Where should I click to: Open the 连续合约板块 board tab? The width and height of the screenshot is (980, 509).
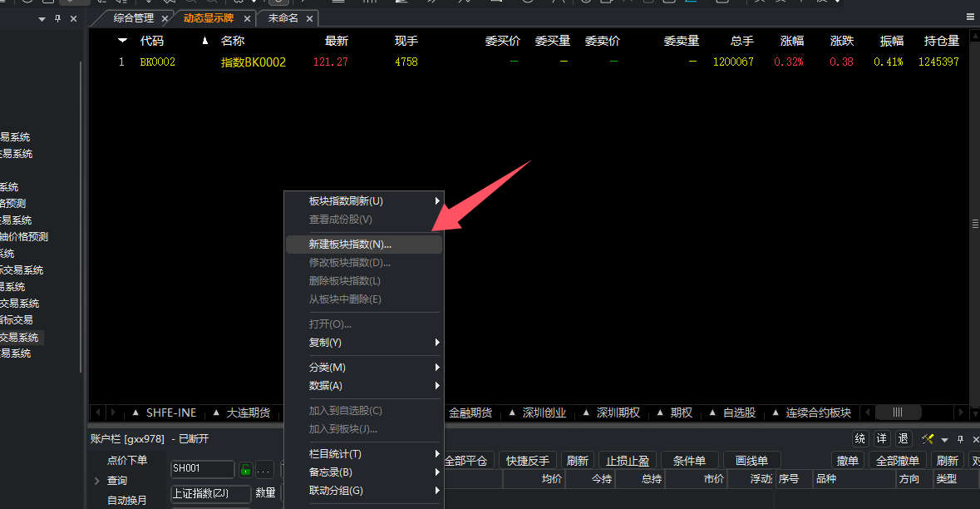click(x=818, y=413)
